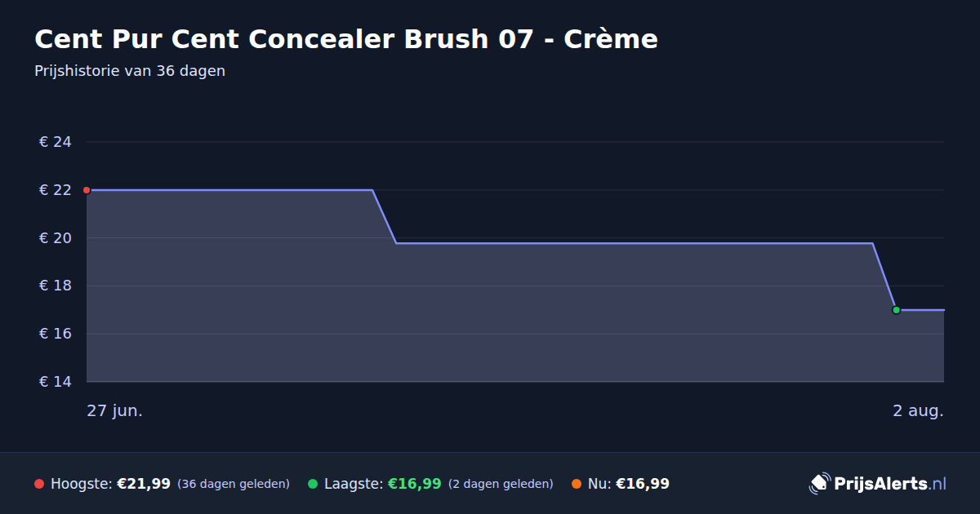
Task: Click the lowest price value €16,99 in green
Action: click(x=414, y=484)
